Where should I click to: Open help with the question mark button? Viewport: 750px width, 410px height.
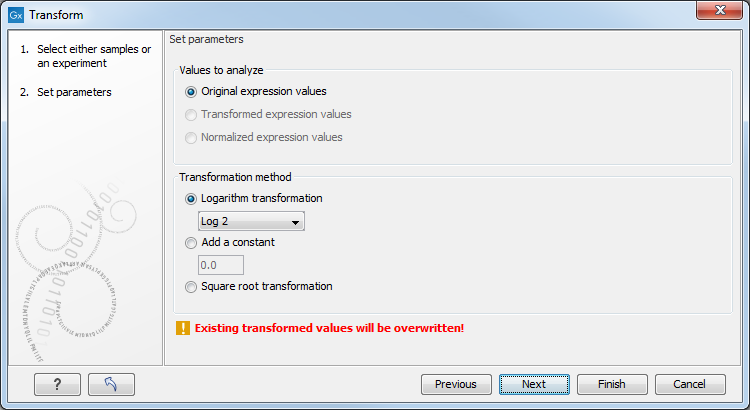[57, 384]
